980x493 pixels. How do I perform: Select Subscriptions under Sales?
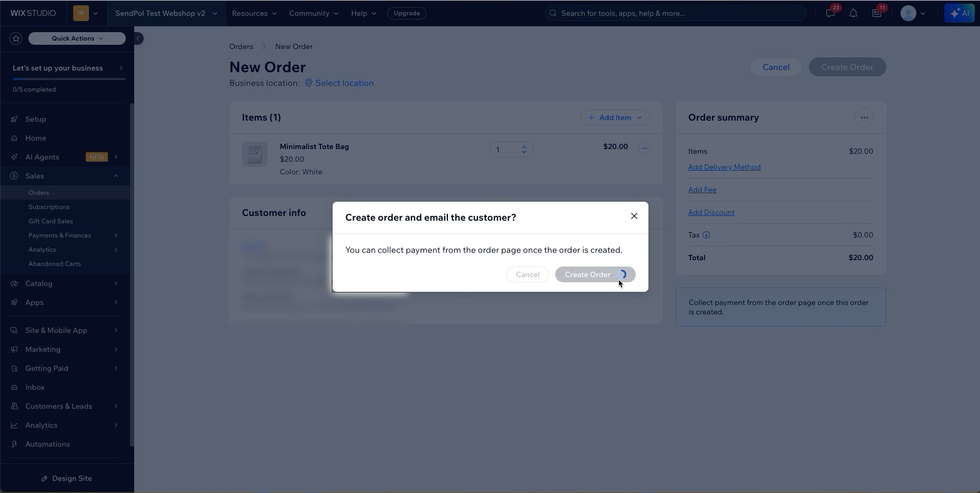pos(65,207)
